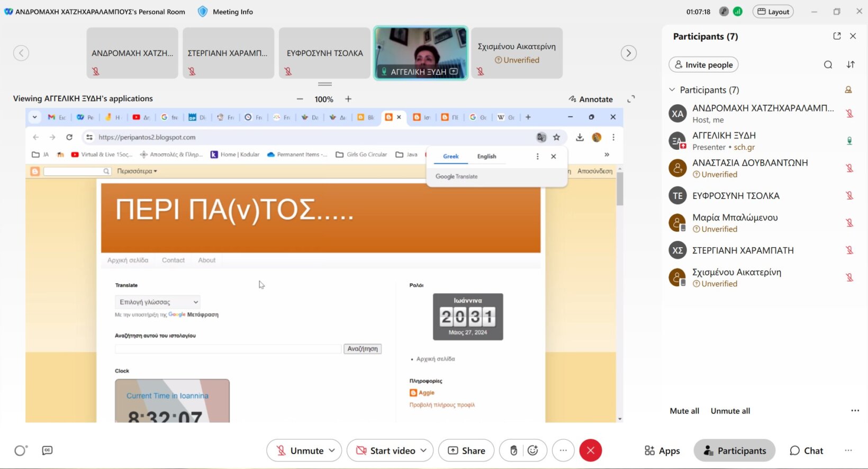Collapse the Participants (7) list
This screenshot has height=469, width=868.
(x=672, y=90)
